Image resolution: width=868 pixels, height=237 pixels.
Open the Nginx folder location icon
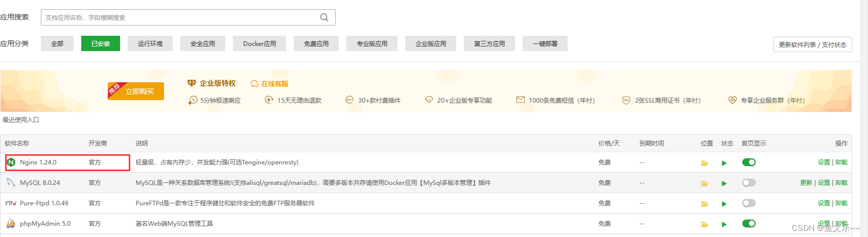coord(705,163)
